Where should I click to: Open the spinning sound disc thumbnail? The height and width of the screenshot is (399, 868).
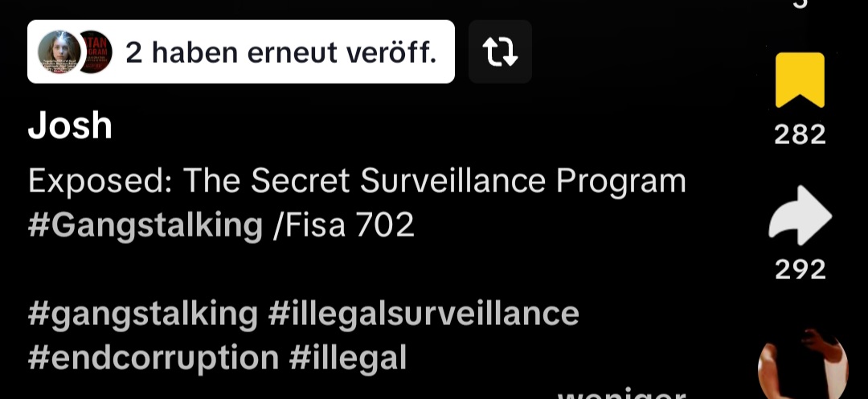pyautogui.click(x=803, y=364)
